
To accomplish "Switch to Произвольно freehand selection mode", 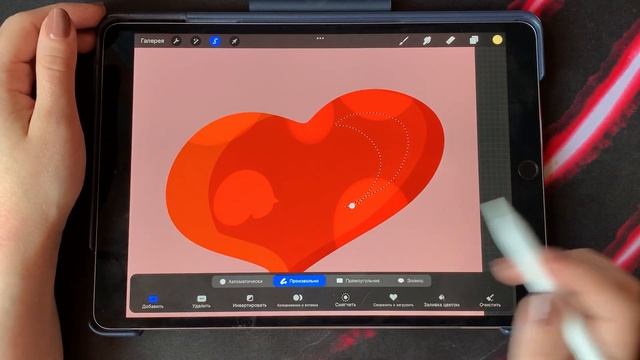I will pos(299,281).
